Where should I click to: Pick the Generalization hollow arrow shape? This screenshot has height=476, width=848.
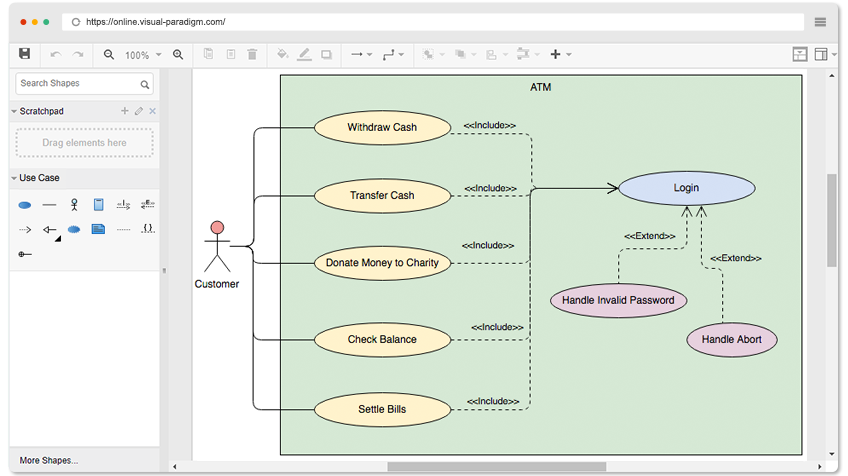click(49, 229)
